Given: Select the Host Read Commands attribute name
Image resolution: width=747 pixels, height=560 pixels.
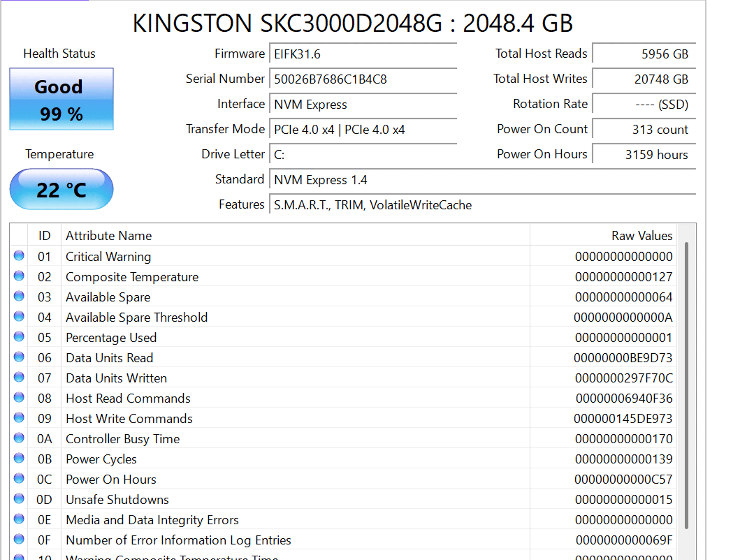Looking at the screenshot, I should point(128,398).
